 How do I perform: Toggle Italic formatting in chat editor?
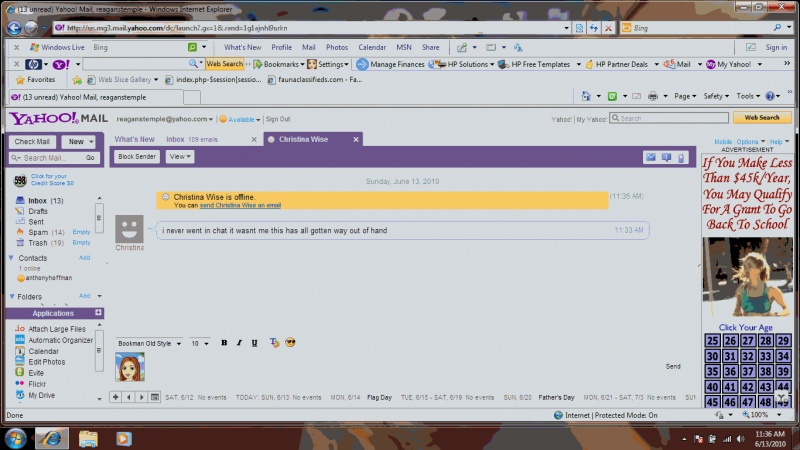[239, 343]
